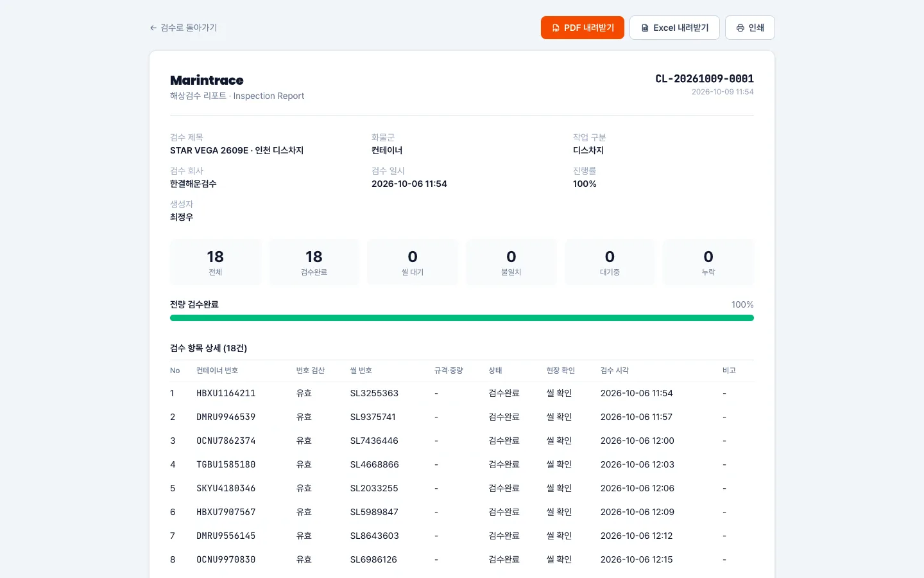Click the PDF file icon in the orange button
This screenshot has height=578, width=924.
556,28
